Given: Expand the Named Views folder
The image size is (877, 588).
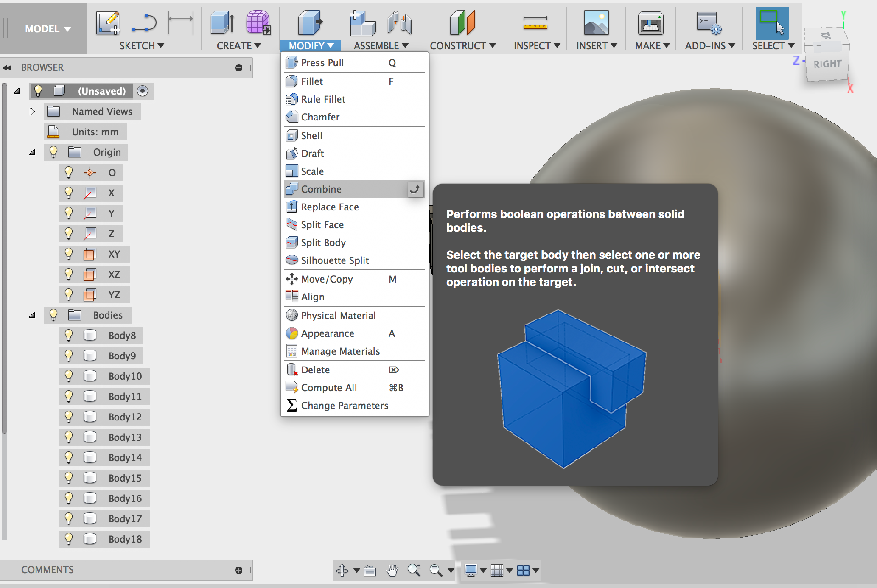Looking at the screenshot, I should click(x=32, y=112).
